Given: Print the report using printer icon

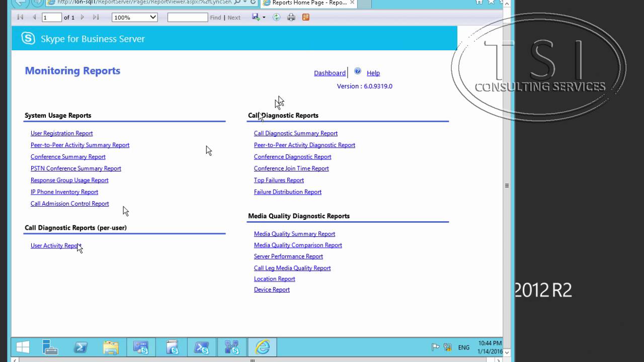Looking at the screenshot, I should click(x=291, y=17).
